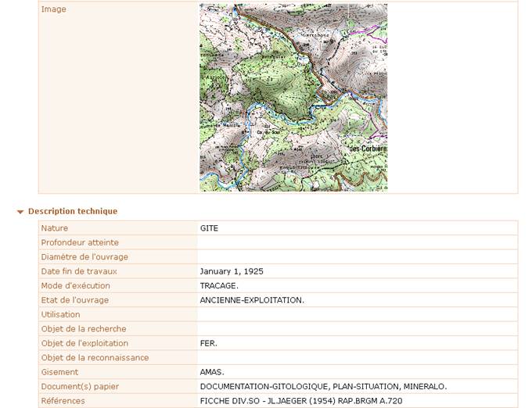Image resolution: width=532 pixels, height=408 pixels.
Task: Click the ANCIENNE-EXPLOITATION value
Action: [252, 299]
